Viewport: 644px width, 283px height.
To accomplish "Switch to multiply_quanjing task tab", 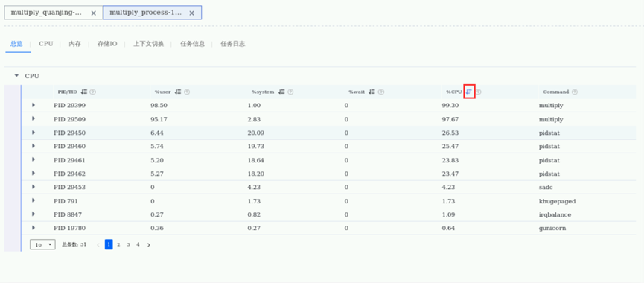I will [54, 13].
